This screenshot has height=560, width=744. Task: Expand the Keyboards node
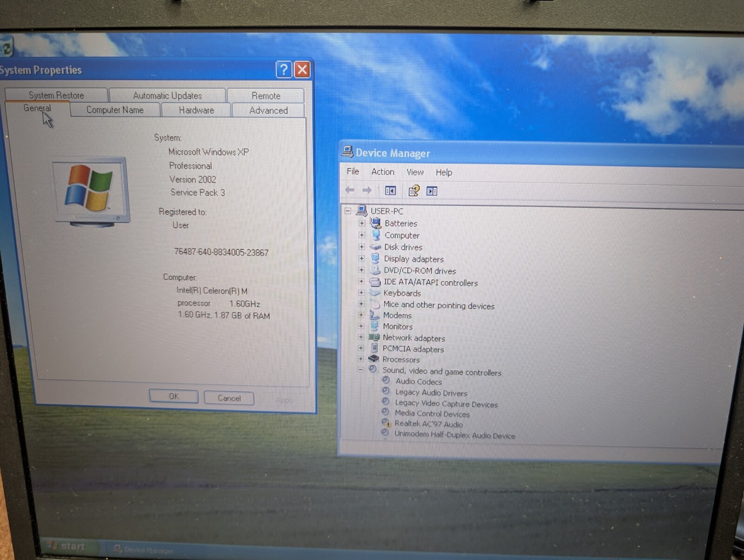point(361,293)
